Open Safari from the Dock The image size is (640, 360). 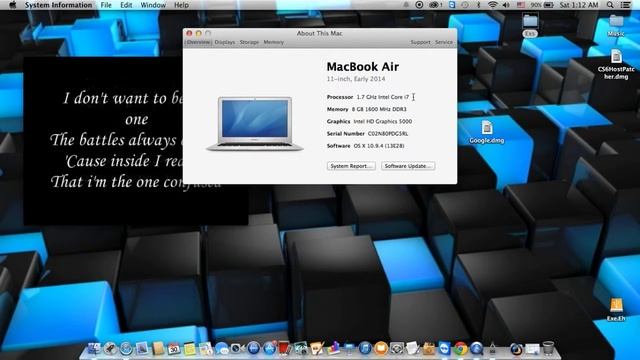[x=126, y=348]
